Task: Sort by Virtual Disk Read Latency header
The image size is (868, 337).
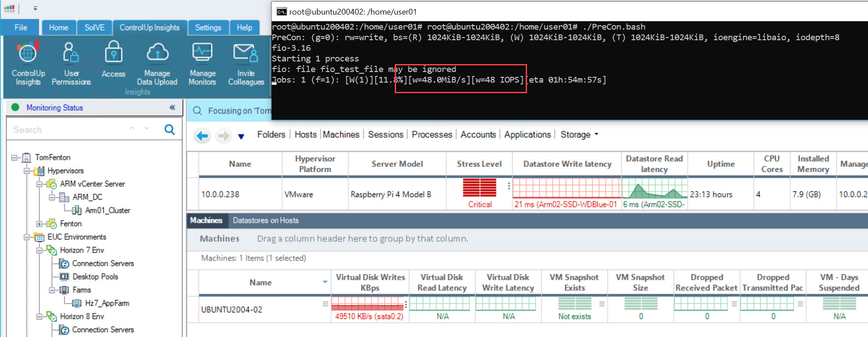Action: tap(442, 282)
